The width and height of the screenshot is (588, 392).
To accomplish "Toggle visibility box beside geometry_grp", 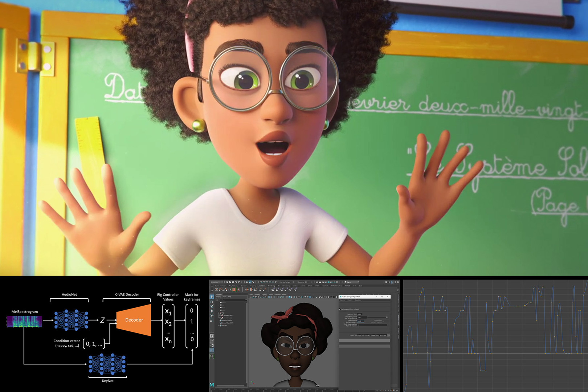I will pos(221,315).
